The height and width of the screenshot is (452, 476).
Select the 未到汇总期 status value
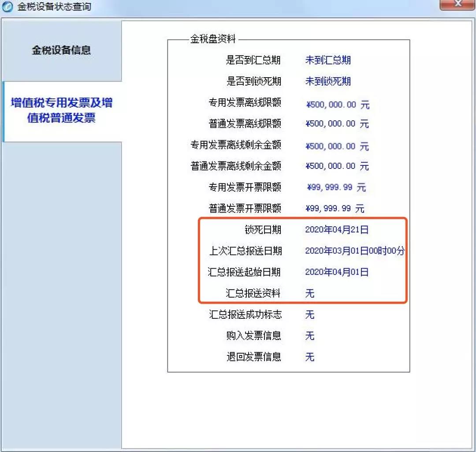click(328, 60)
